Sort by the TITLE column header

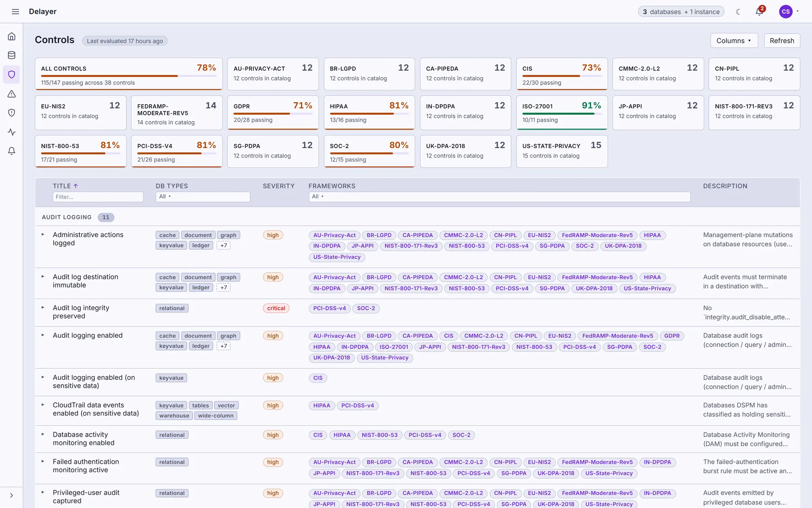point(65,186)
